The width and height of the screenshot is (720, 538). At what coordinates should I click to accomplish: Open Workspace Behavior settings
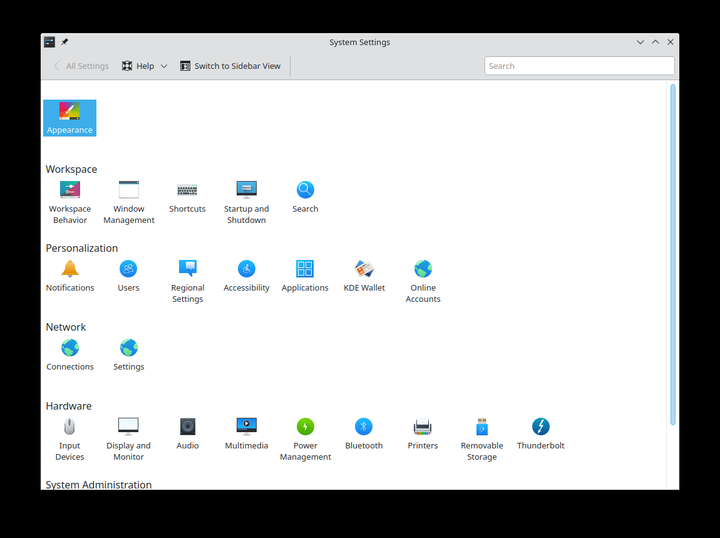(x=70, y=202)
